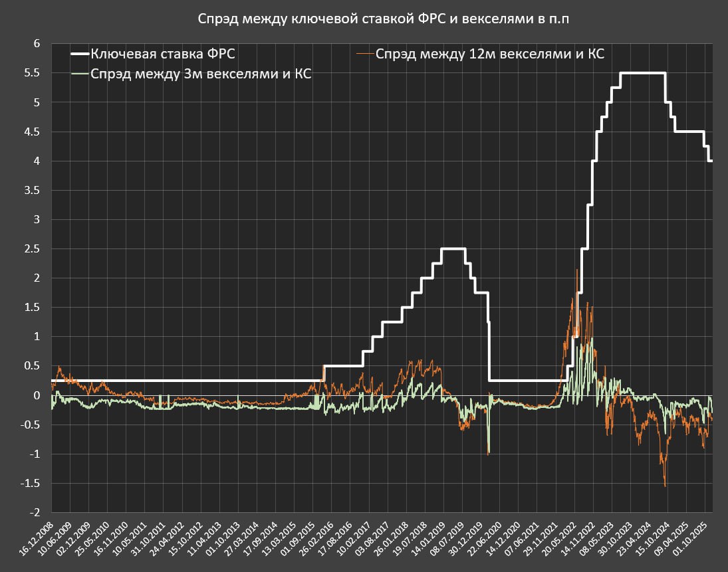Click the white key rate plateau at 5.5

point(642,73)
